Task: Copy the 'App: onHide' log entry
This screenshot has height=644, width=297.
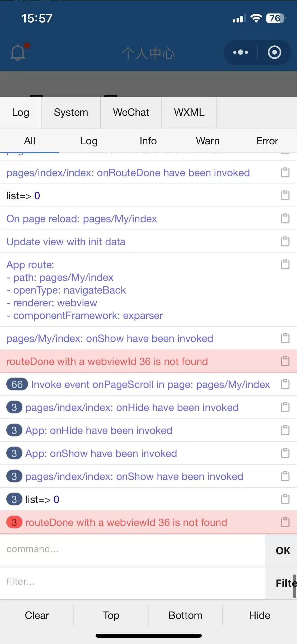Action: point(285,430)
